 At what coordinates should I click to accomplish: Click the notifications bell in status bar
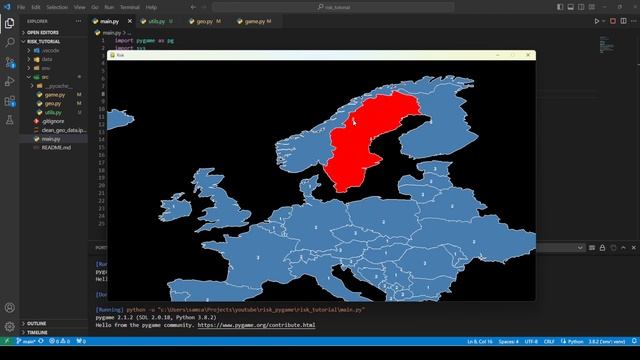(634, 341)
